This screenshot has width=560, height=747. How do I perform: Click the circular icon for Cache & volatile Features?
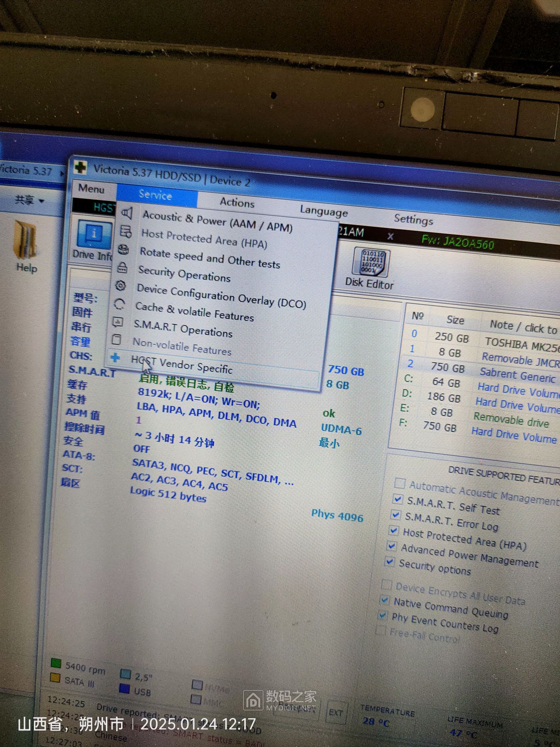[x=119, y=304]
